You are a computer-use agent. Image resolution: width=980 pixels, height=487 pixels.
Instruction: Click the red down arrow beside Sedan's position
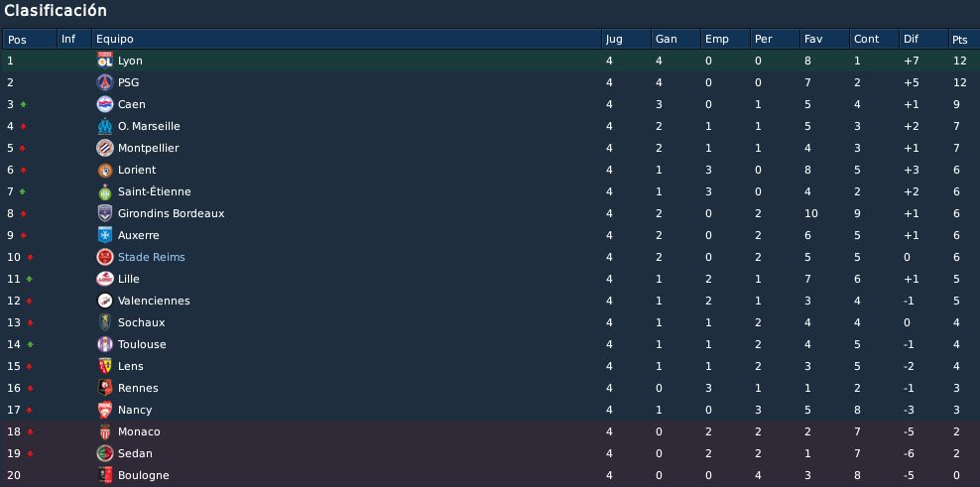(x=30, y=454)
